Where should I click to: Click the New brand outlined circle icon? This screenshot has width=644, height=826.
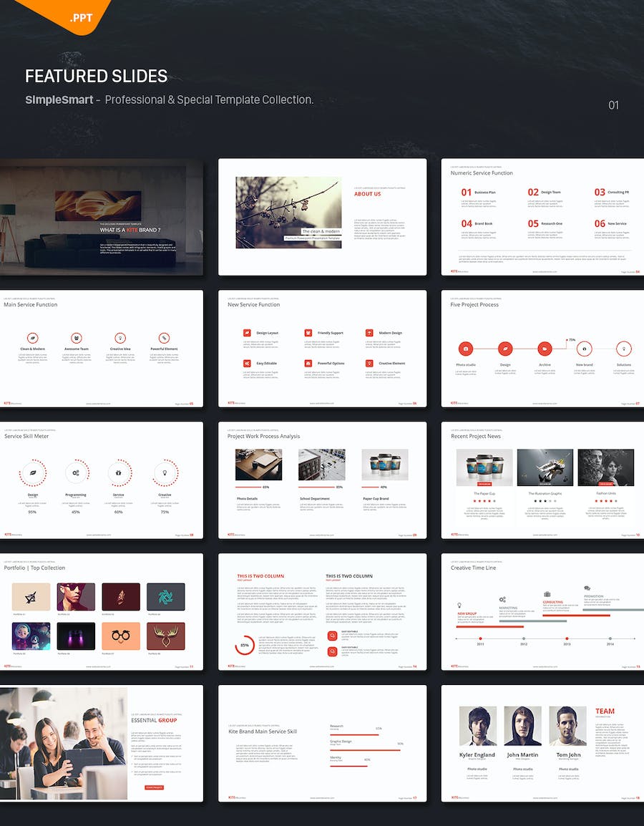[584, 349]
